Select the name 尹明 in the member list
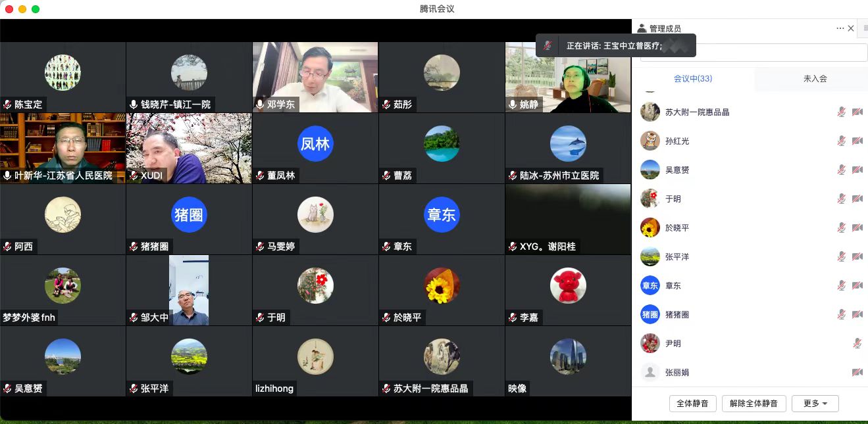This screenshot has width=868, height=424. [673, 343]
